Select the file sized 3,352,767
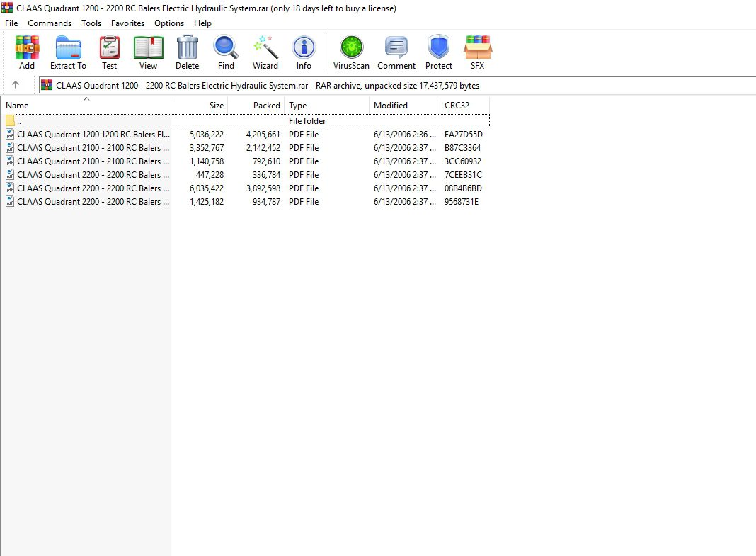Image resolution: width=756 pixels, height=556 pixels. click(x=93, y=147)
